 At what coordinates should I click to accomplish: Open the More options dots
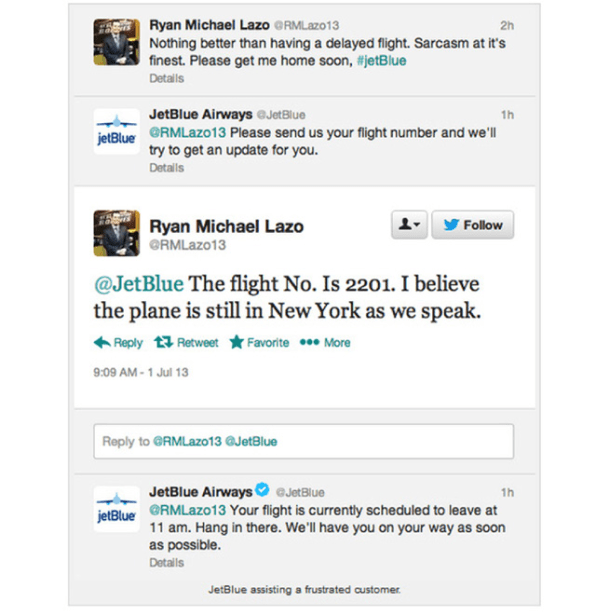pyautogui.click(x=309, y=342)
